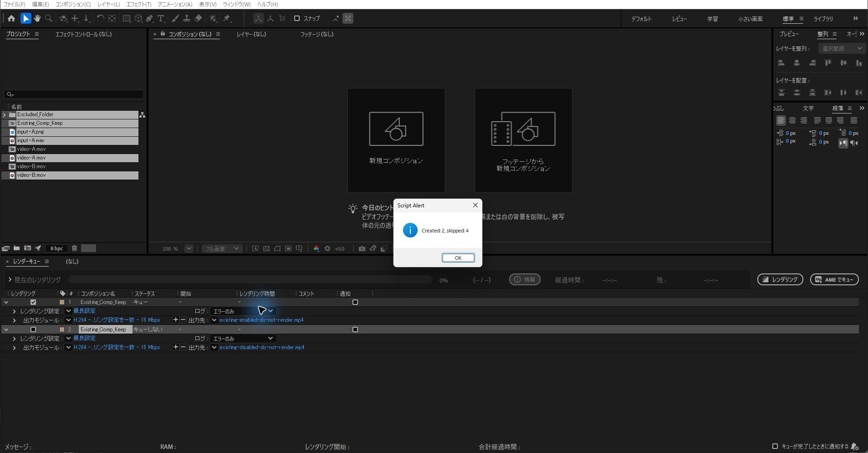Click the レンダリング render button
868x453 pixels.
coord(780,279)
